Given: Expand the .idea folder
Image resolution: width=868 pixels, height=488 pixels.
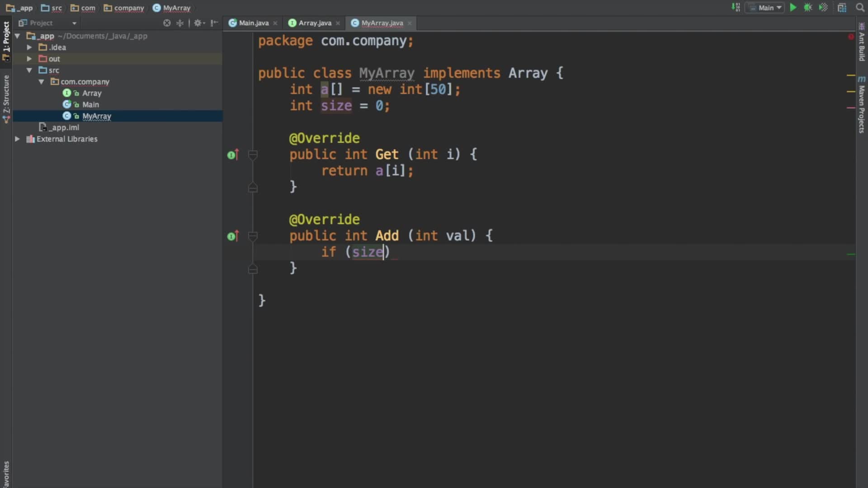Looking at the screenshot, I should click(29, 47).
